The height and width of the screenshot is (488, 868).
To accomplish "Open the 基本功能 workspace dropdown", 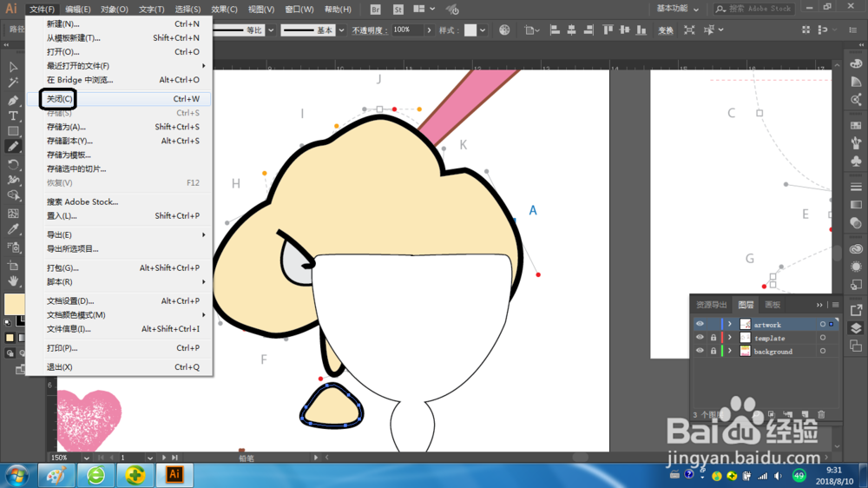I will 678,9.
